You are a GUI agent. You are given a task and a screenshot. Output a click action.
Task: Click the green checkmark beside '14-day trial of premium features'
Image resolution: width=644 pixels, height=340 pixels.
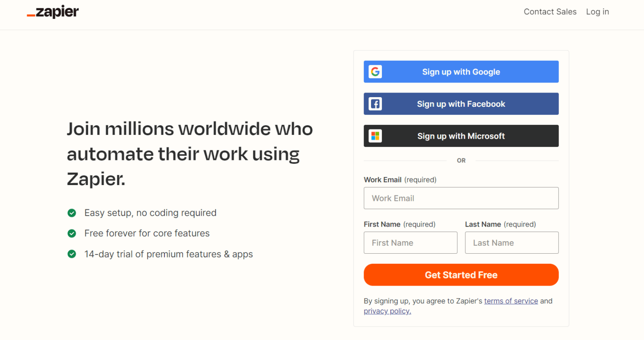(x=72, y=254)
